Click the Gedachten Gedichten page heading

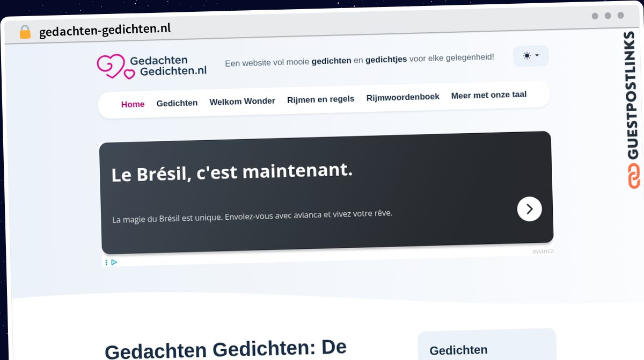click(225, 348)
